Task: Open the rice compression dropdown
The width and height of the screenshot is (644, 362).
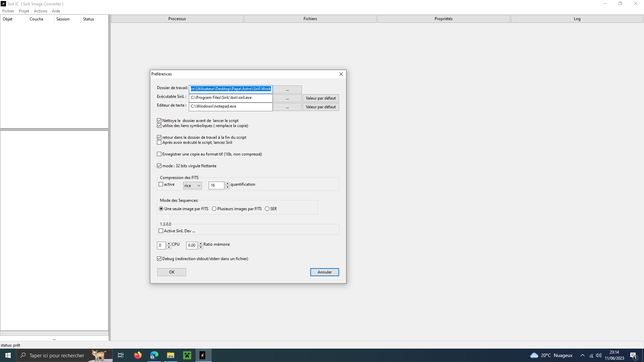Action: click(x=193, y=186)
